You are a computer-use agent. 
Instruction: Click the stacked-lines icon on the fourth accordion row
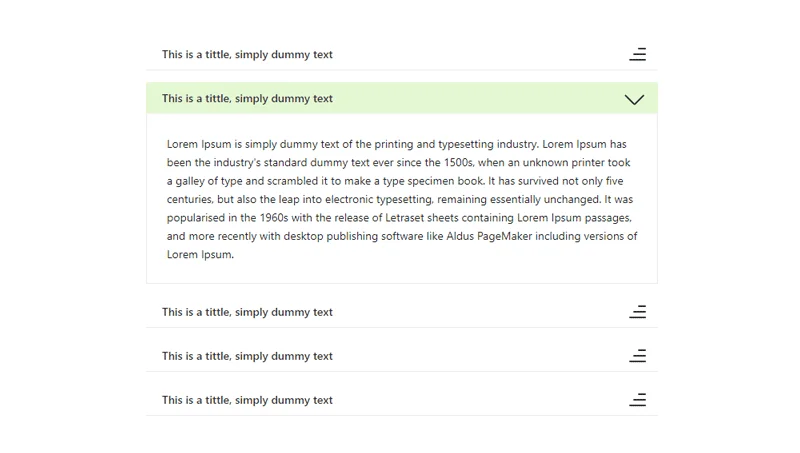tap(637, 356)
